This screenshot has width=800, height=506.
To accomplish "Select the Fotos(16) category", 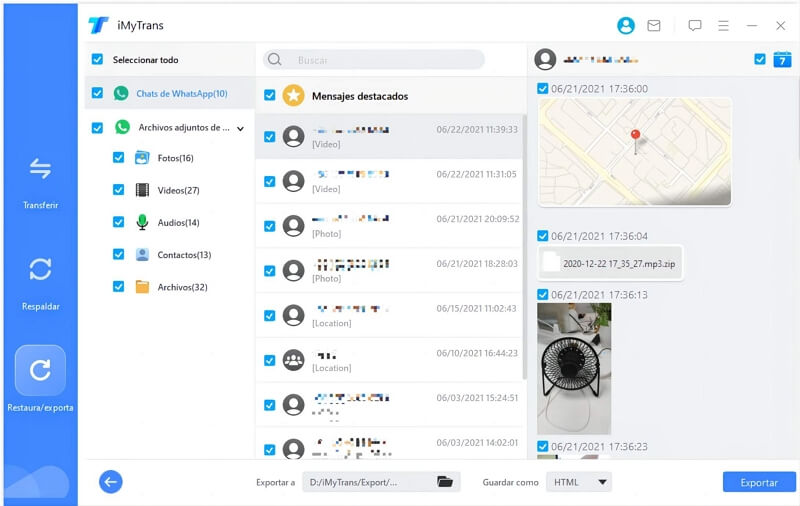I will pyautogui.click(x=176, y=158).
